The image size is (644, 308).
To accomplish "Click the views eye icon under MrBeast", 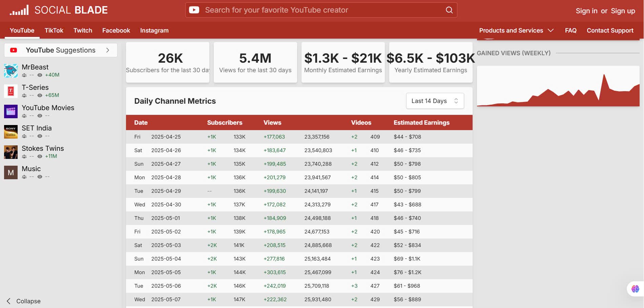I will click(40, 75).
